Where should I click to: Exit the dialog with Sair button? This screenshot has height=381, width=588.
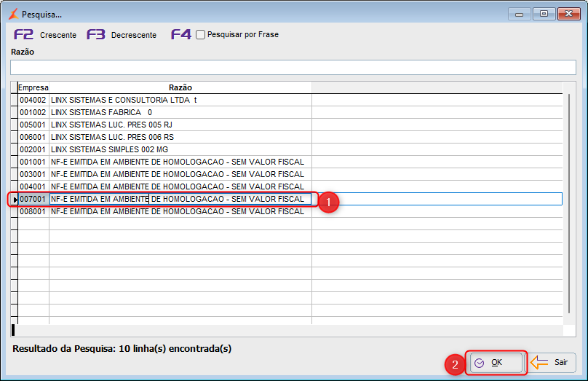point(552,362)
